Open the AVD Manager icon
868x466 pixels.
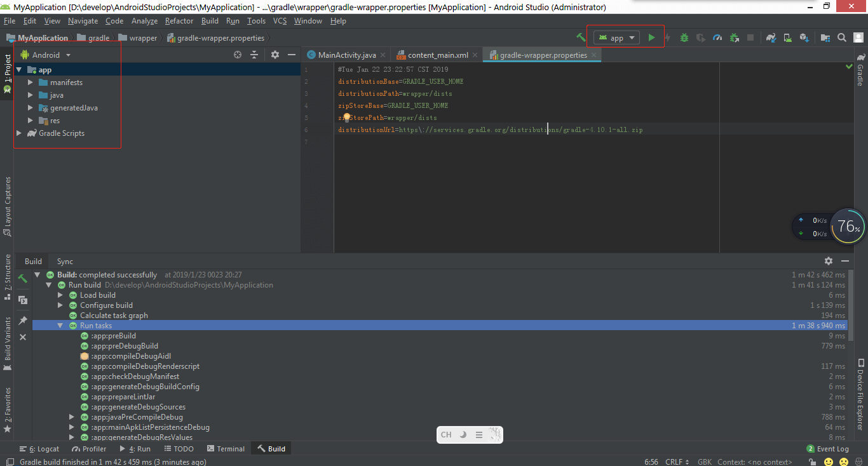click(787, 38)
